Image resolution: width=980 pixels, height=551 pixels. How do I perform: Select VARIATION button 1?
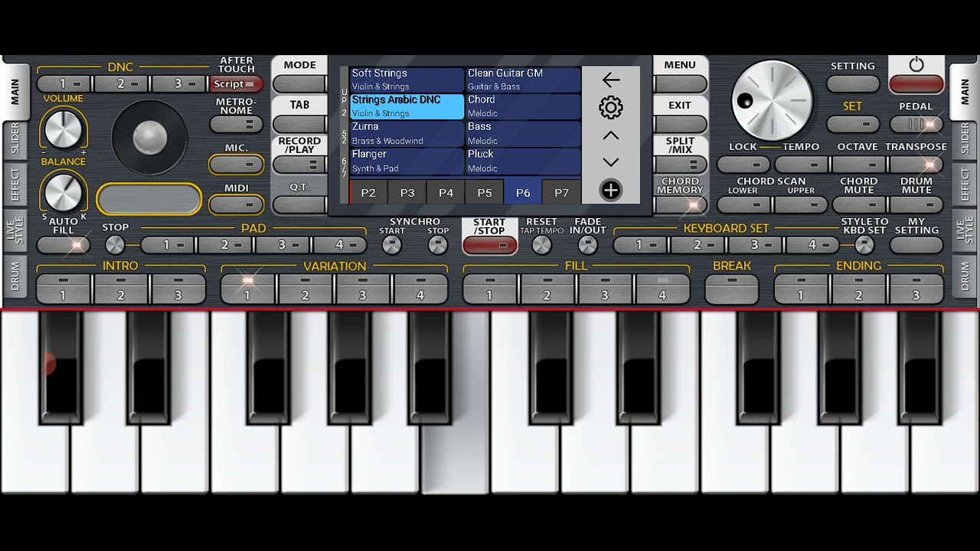click(247, 289)
